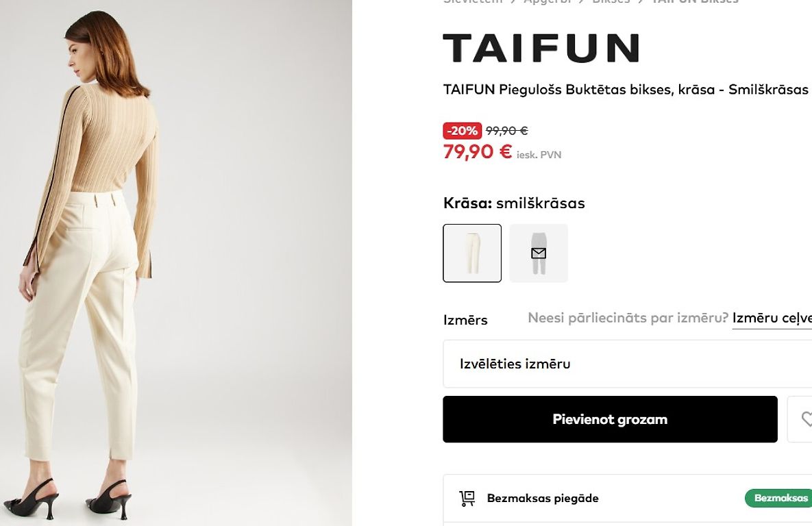Open the TAIFUN Bikses breadcrumb link
This screenshot has width=812, height=526.
(x=695, y=1)
